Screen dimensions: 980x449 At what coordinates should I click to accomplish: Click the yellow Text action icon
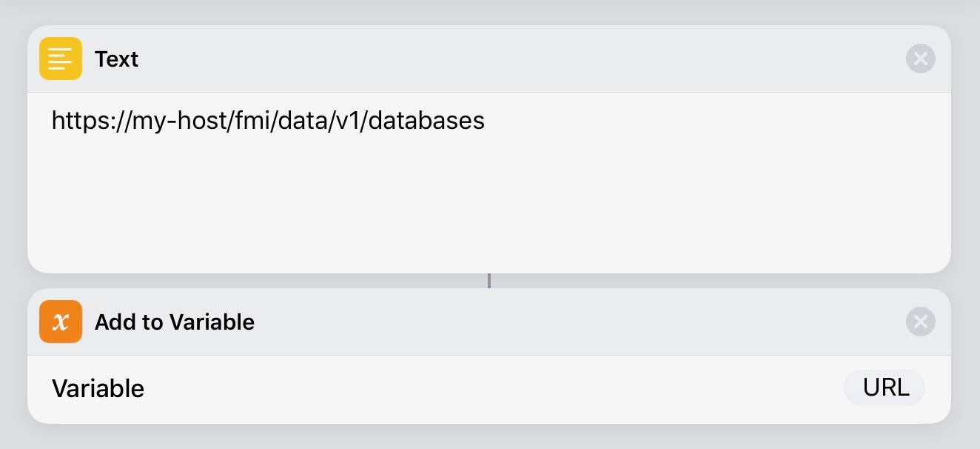click(x=61, y=59)
